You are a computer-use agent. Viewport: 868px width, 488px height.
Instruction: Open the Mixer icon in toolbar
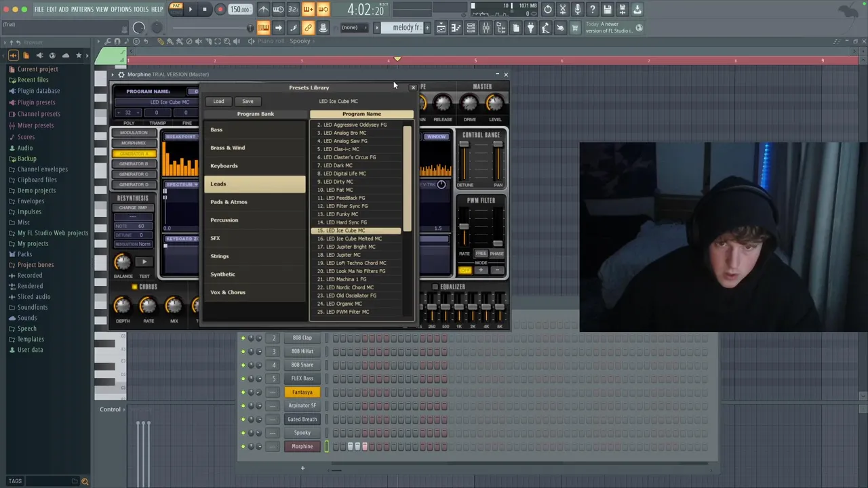click(x=486, y=28)
